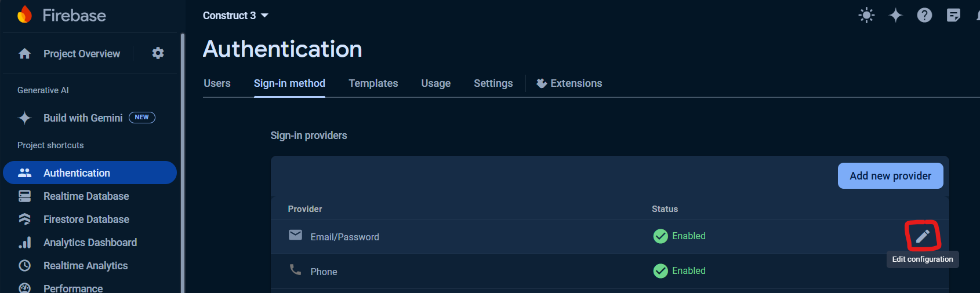The width and height of the screenshot is (980, 293).
Task: Open Realtime Database in sidebar
Action: (86, 196)
